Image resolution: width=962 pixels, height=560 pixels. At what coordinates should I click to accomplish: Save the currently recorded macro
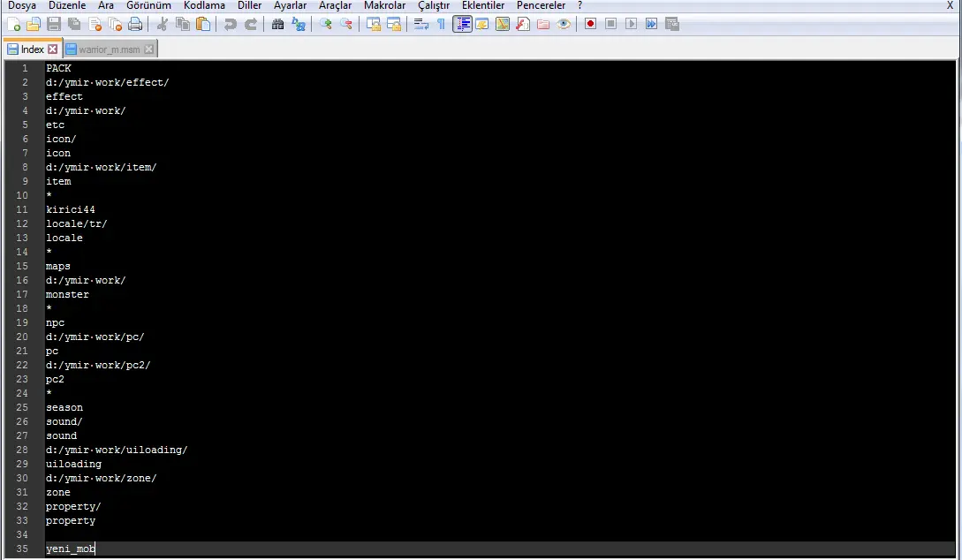coord(671,25)
